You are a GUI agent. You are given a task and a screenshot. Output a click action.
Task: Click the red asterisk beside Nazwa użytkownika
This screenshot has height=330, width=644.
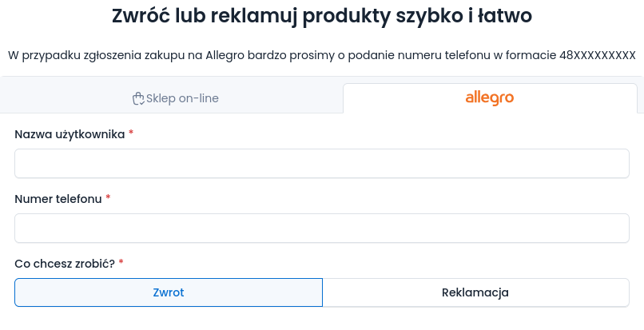point(131,134)
